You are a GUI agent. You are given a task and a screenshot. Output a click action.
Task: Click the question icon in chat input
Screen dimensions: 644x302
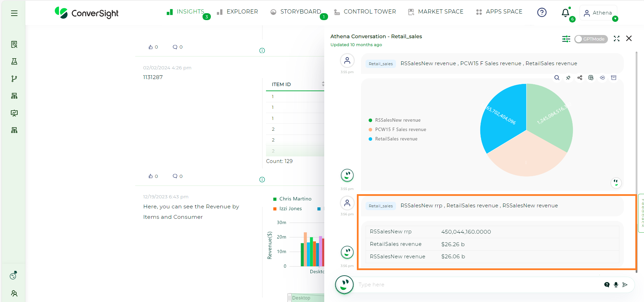click(x=607, y=285)
